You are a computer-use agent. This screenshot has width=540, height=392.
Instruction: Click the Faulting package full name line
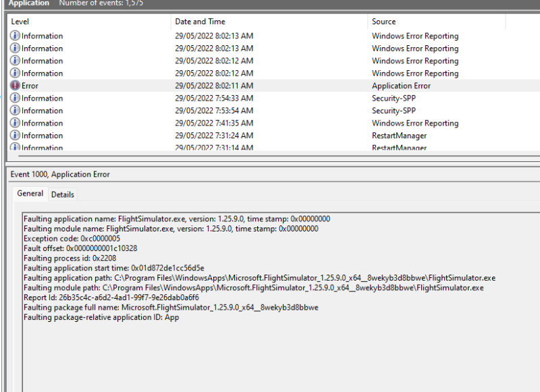pos(171,308)
